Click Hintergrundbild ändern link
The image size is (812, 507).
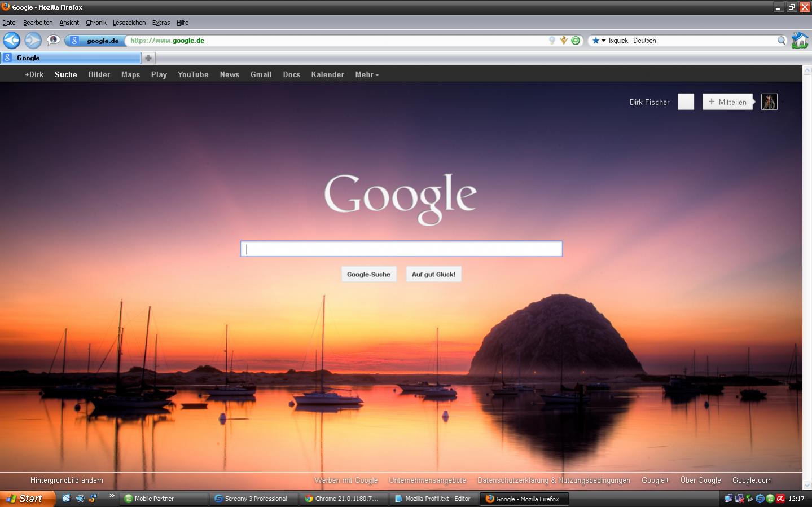(67, 480)
